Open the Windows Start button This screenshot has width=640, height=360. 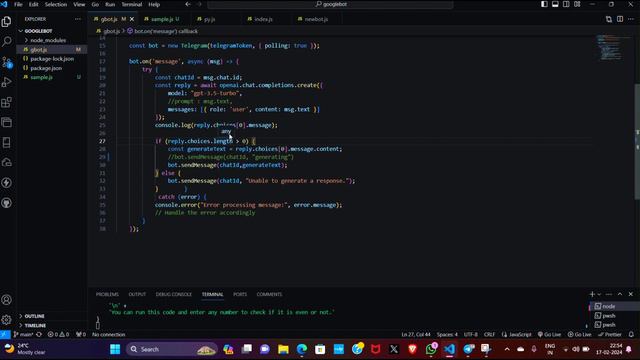tap(115, 349)
